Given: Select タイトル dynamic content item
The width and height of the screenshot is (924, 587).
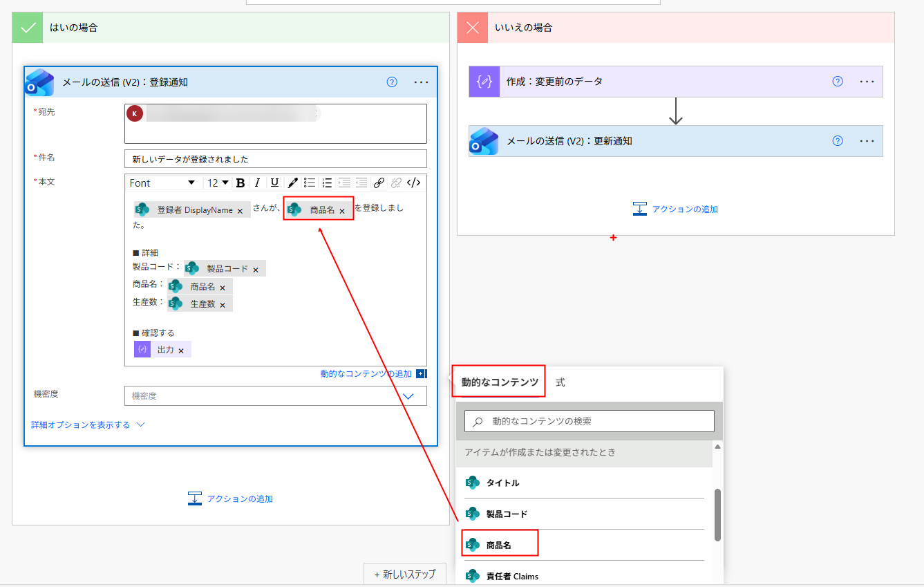Looking at the screenshot, I should point(584,483).
